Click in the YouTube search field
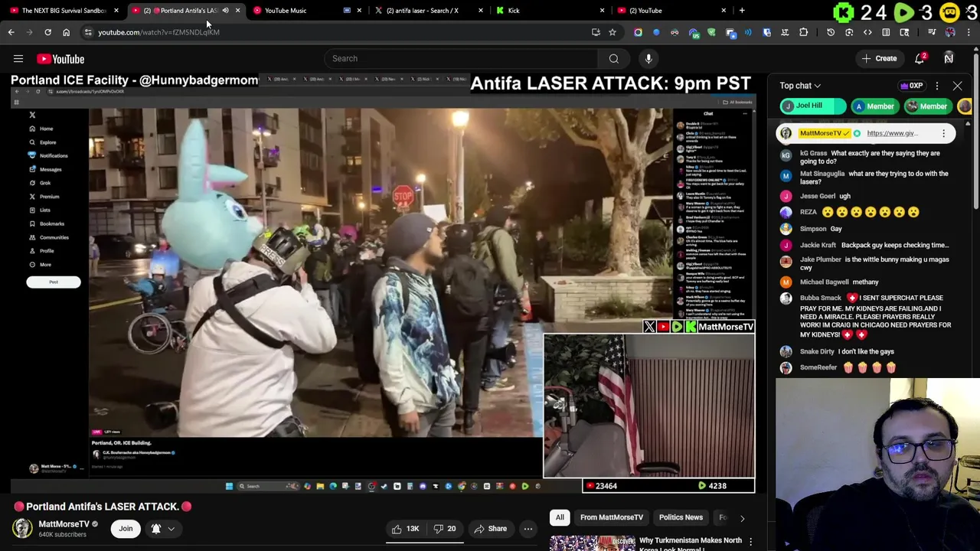This screenshot has width=980, height=551. tap(461, 58)
